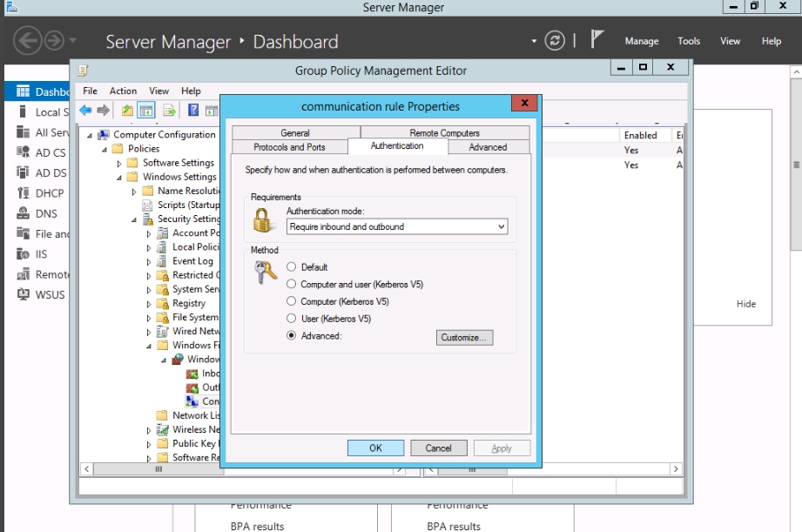This screenshot has height=532, width=802.
Task: Click the blue Help question mark icon
Action: coord(192,111)
